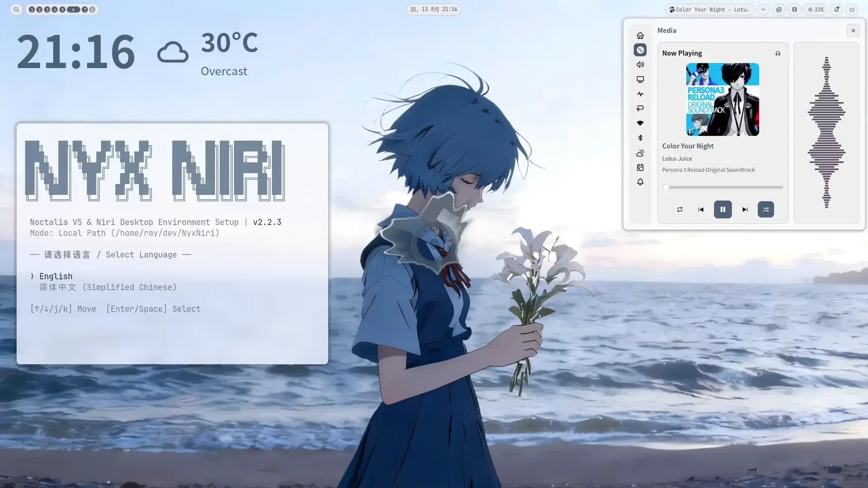Image resolution: width=868 pixels, height=488 pixels.
Task: Select the active workspace 6 pill
Action: click(x=73, y=9)
